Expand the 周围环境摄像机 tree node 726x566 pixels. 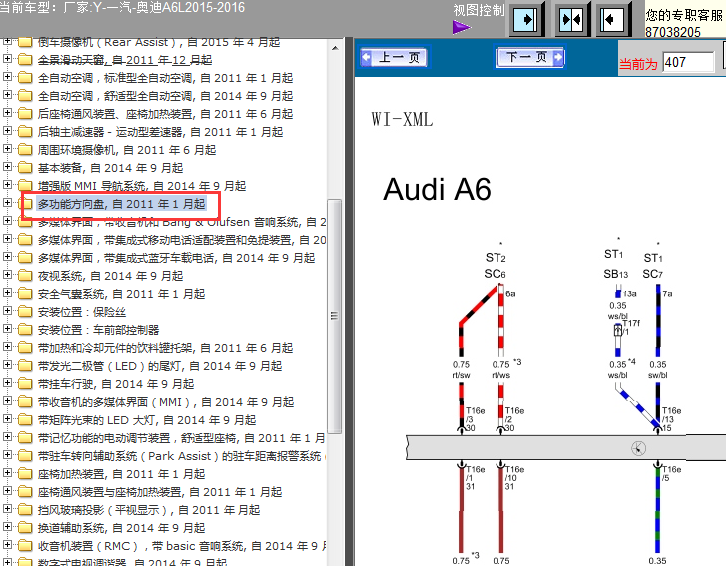(7, 149)
